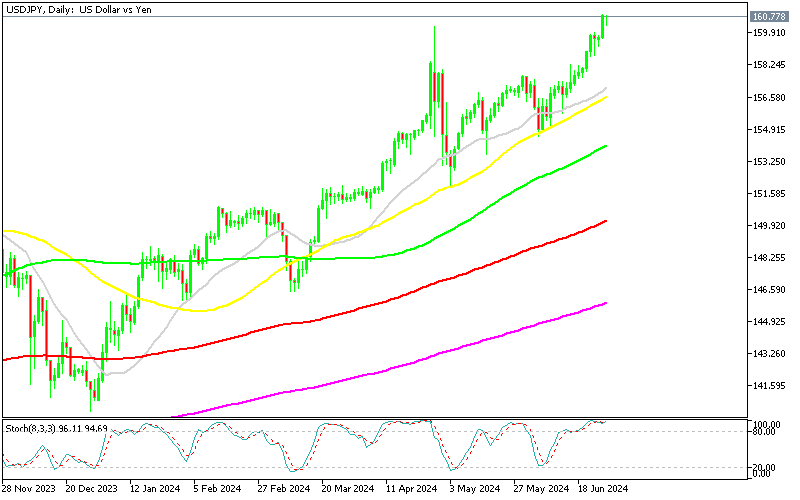Click the 154.915 price axis label

(x=769, y=129)
